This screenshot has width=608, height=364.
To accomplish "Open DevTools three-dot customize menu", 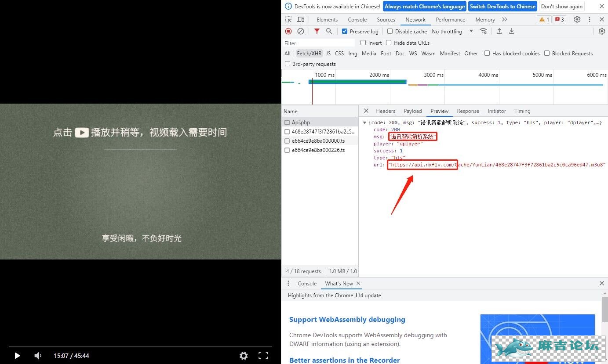I will click(x=590, y=19).
